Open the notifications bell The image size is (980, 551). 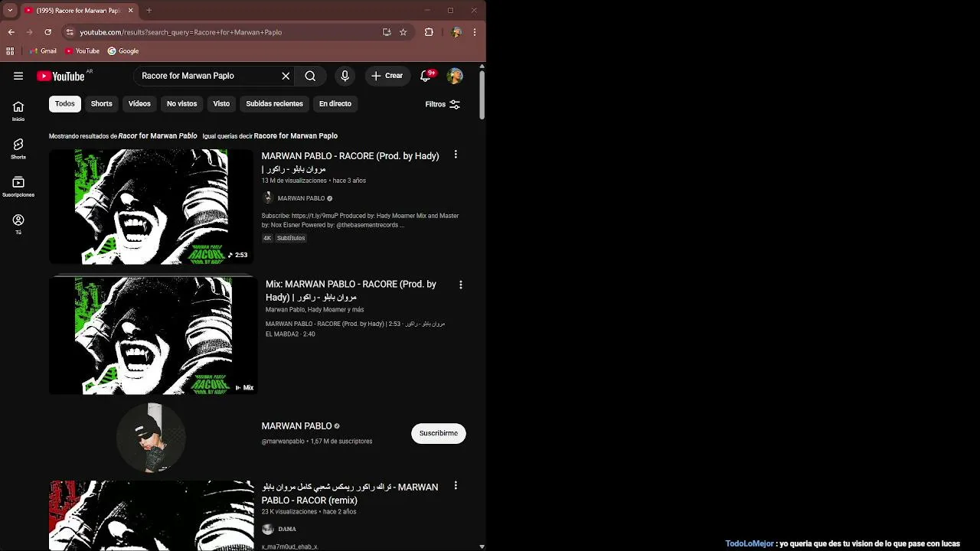coord(426,76)
